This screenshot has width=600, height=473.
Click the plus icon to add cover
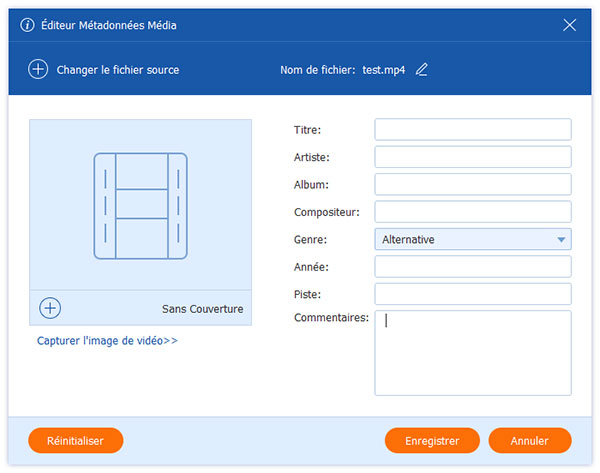pyautogui.click(x=50, y=308)
